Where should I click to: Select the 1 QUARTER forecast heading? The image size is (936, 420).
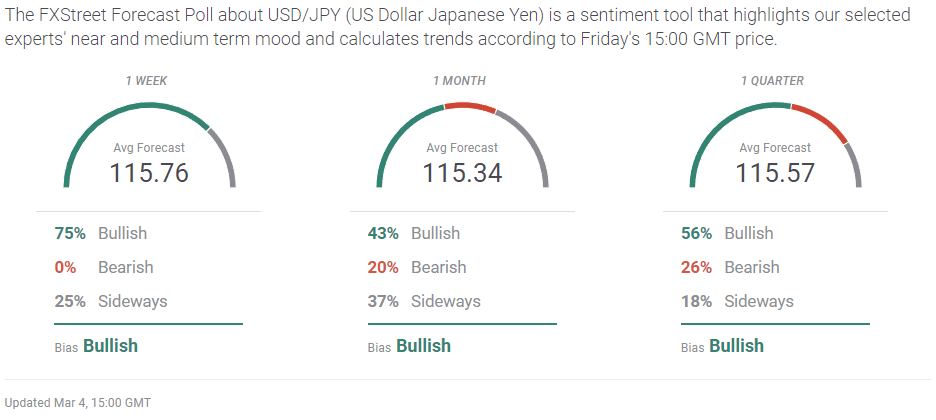coord(775,79)
